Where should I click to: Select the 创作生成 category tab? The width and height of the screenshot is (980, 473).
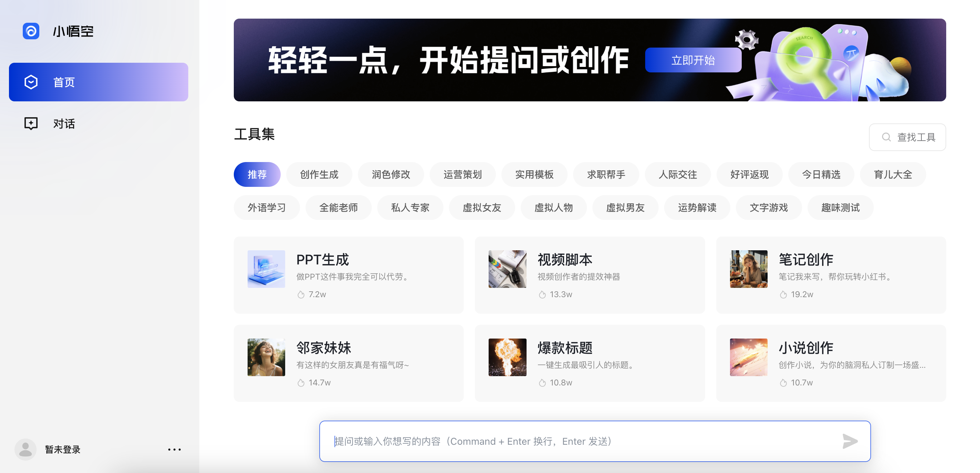click(319, 174)
